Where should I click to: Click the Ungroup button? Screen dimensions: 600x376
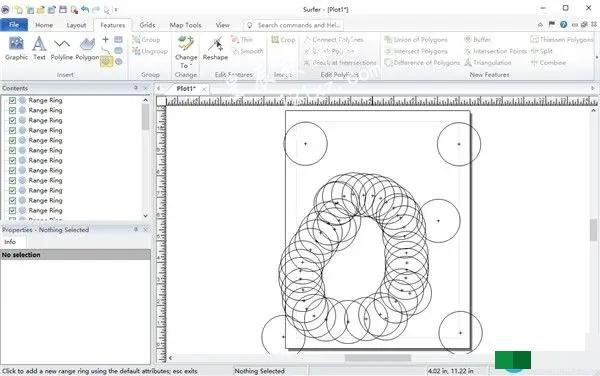[x=150, y=51]
